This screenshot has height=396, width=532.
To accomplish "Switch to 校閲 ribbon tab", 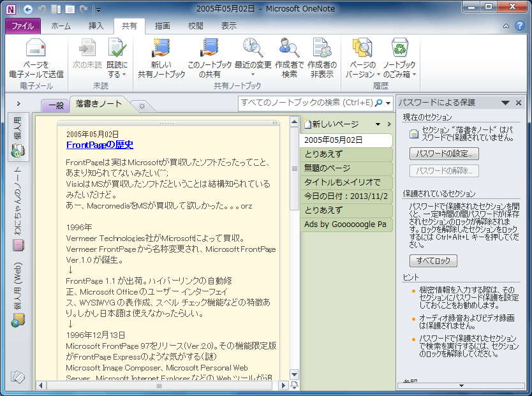I will point(196,26).
